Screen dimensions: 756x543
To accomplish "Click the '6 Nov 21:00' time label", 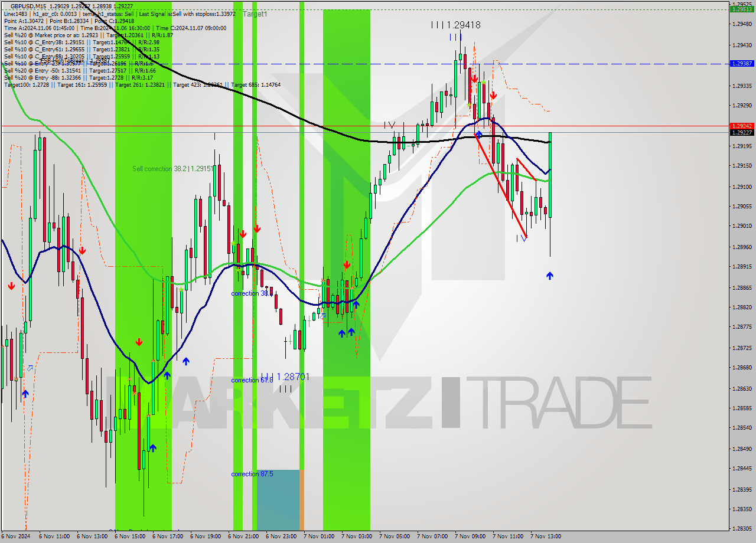I will pos(243,537).
